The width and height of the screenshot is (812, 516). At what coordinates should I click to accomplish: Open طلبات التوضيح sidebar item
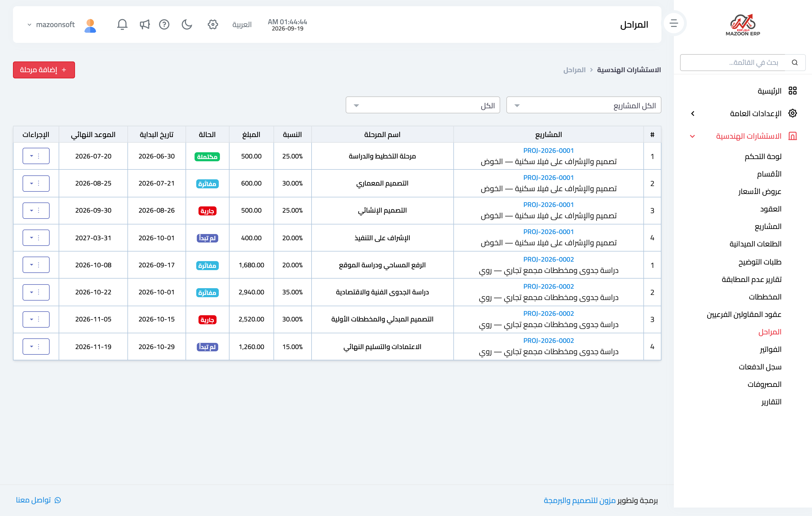tap(760, 262)
